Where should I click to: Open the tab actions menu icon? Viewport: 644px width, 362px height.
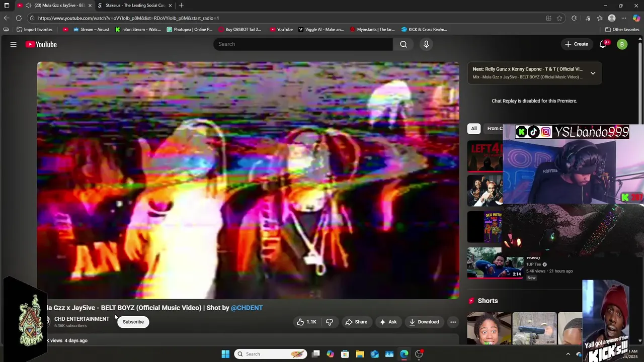pos(7,6)
